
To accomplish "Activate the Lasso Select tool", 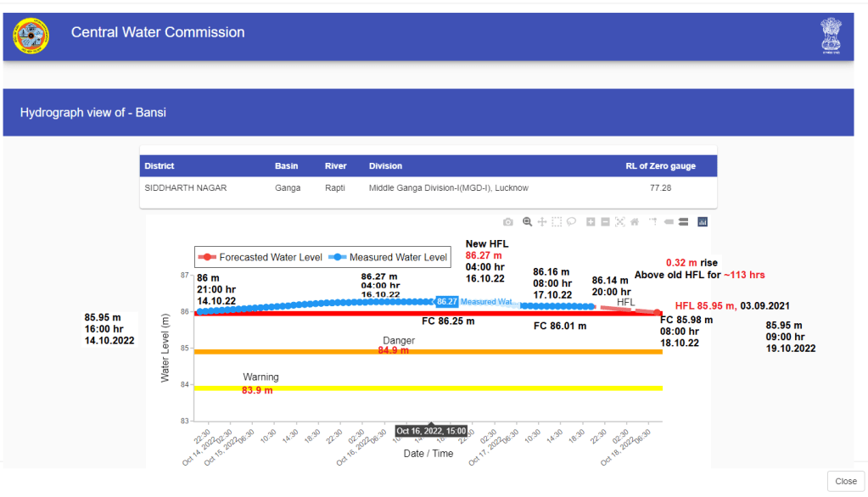I will point(571,222).
